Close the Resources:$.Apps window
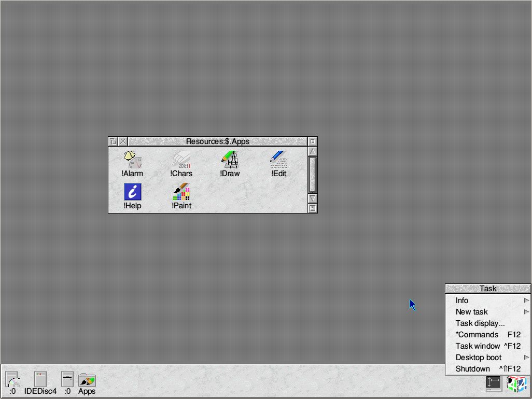Viewport: 532px width, 399px height. (x=123, y=141)
